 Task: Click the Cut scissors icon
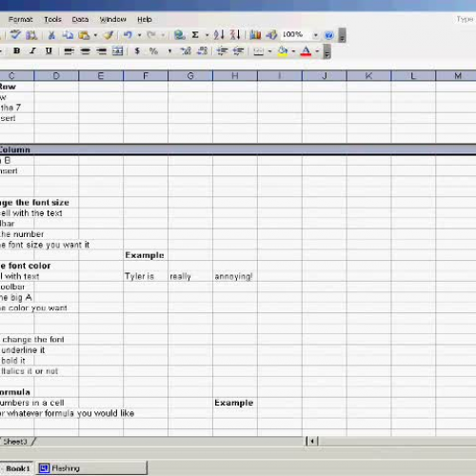pos(51,34)
